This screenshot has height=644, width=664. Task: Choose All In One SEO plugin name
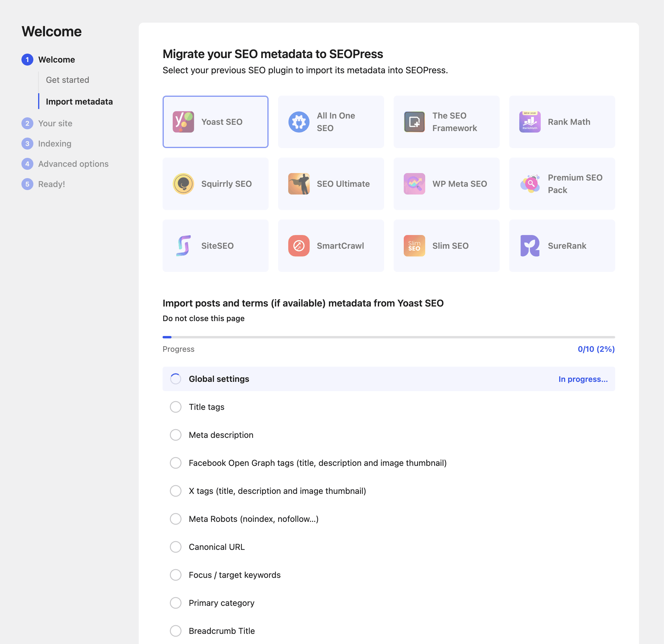pos(336,122)
